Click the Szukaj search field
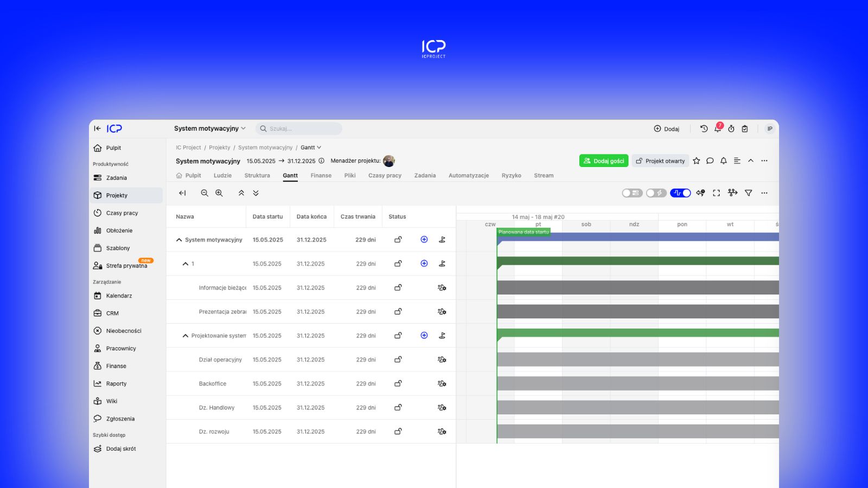The width and height of the screenshot is (868, 488). (x=299, y=129)
